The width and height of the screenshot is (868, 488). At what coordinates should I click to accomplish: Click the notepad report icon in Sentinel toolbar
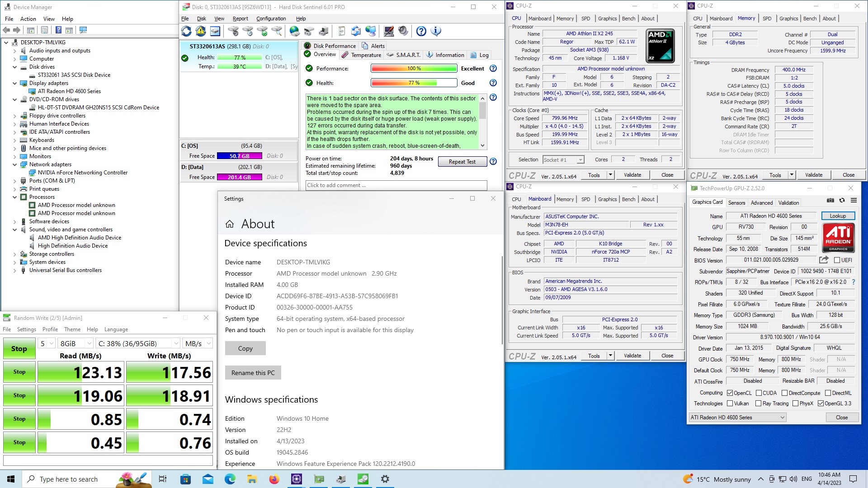(341, 31)
